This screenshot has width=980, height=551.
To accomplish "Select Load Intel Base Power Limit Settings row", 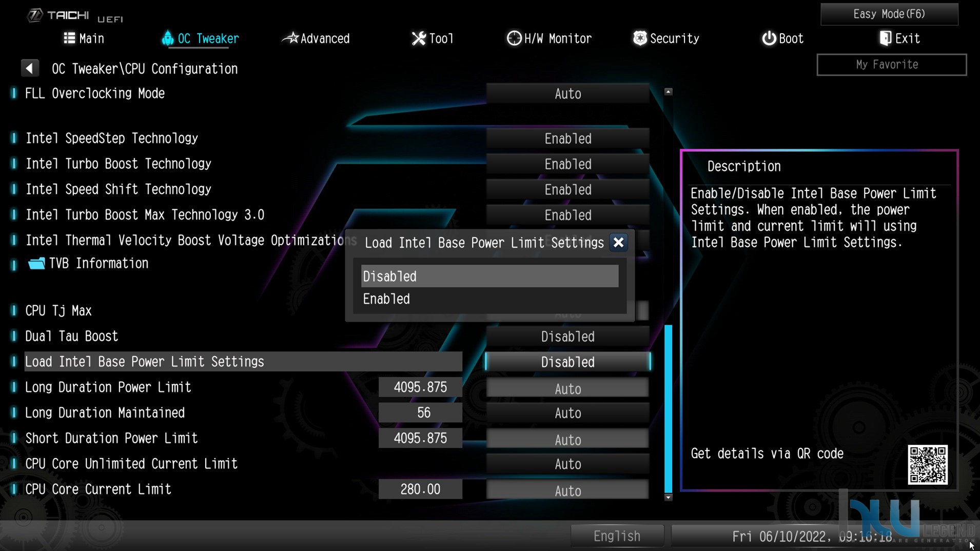I will [x=243, y=362].
